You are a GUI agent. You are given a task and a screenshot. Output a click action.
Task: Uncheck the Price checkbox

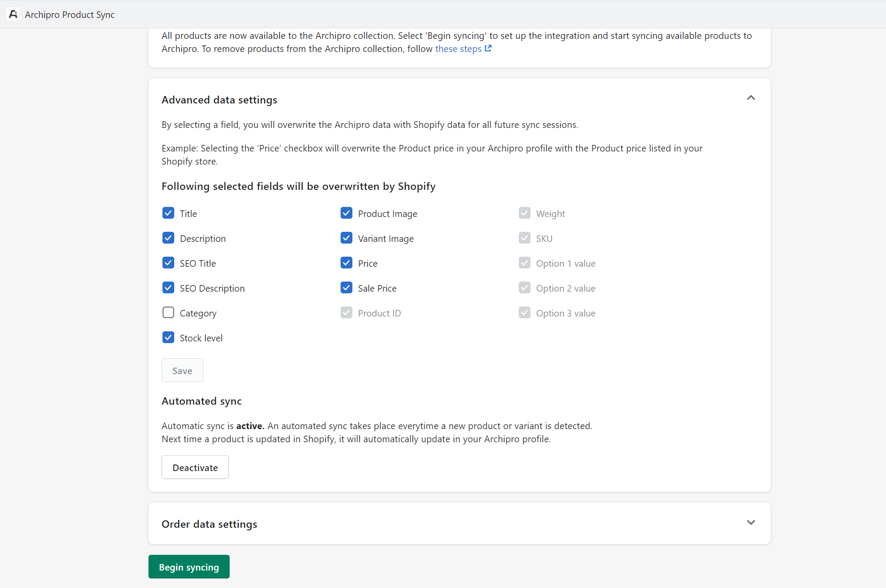click(x=346, y=263)
